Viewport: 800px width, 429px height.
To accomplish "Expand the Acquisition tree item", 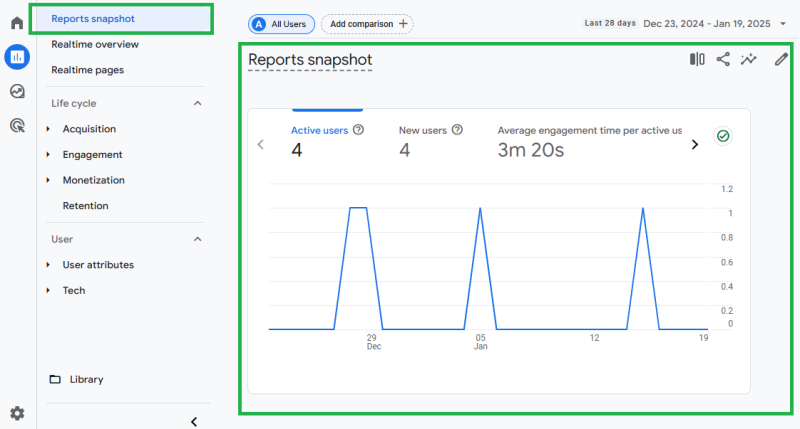I will (x=48, y=129).
